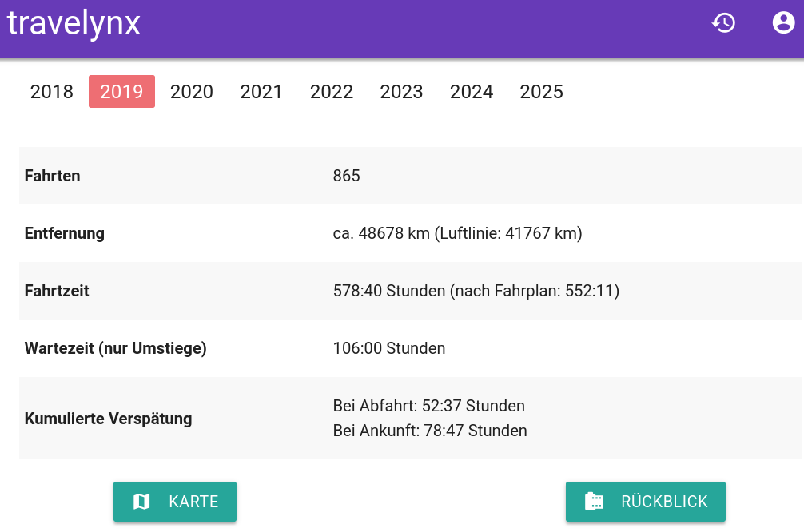Open the Rückblick year review
The width and height of the screenshot is (804, 532).
(x=646, y=502)
